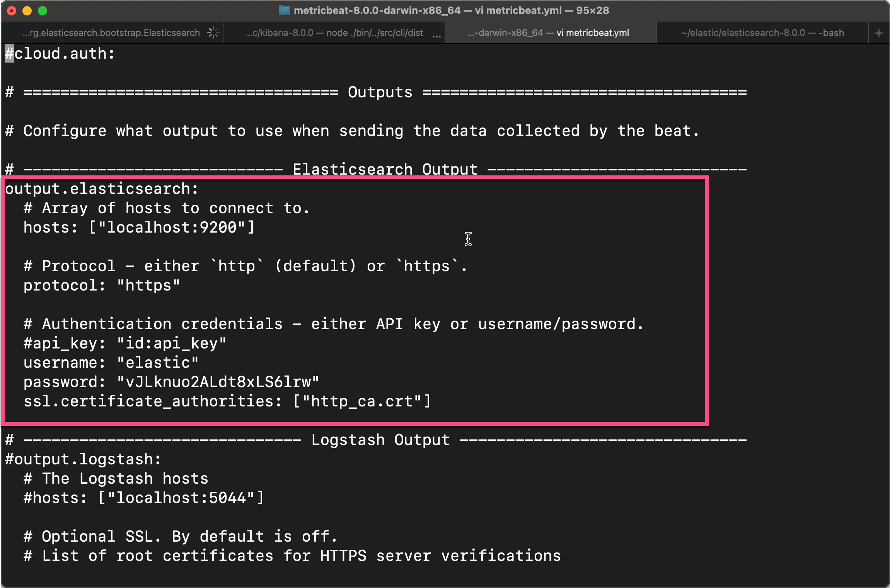Click the ellipsis icon on Kibana tab
This screenshot has width=890, height=588.
click(436, 35)
